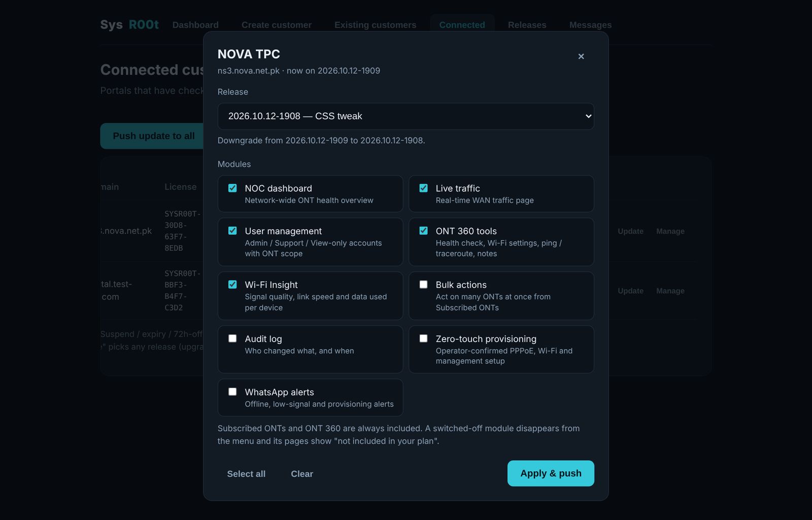The image size is (812, 520).
Task: Enable WhatsApp alerts module
Action: click(232, 392)
